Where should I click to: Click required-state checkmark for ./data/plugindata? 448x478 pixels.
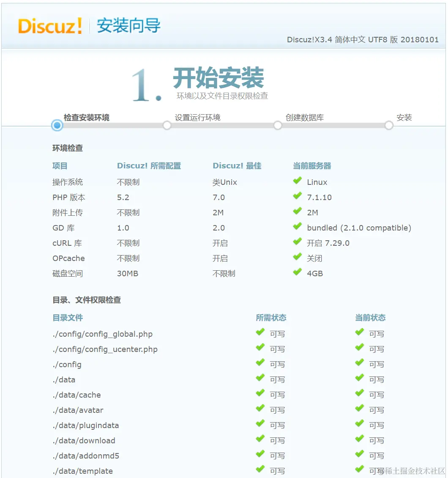point(260,424)
